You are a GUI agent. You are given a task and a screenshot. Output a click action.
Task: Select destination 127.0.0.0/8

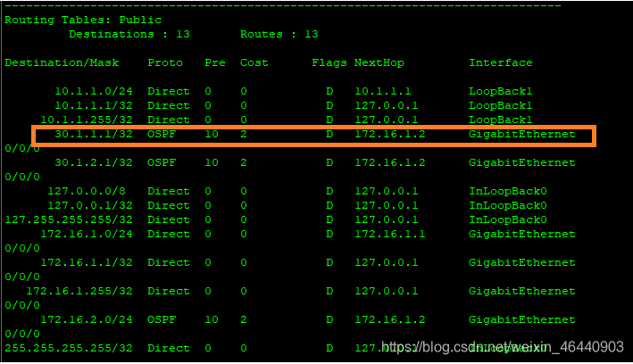(87, 191)
